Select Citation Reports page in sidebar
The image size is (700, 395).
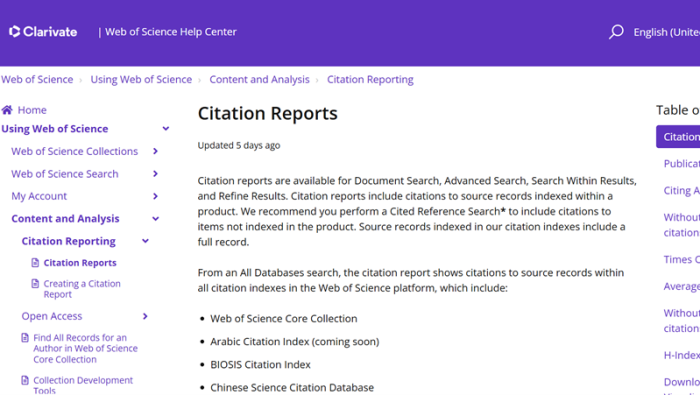coord(80,263)
